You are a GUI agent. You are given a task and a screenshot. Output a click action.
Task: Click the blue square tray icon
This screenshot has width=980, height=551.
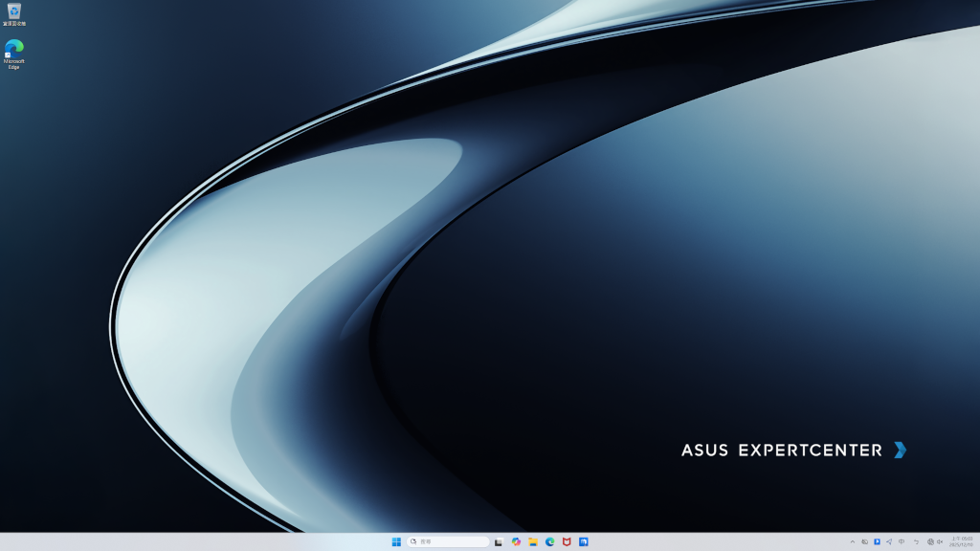click(877, 541)
